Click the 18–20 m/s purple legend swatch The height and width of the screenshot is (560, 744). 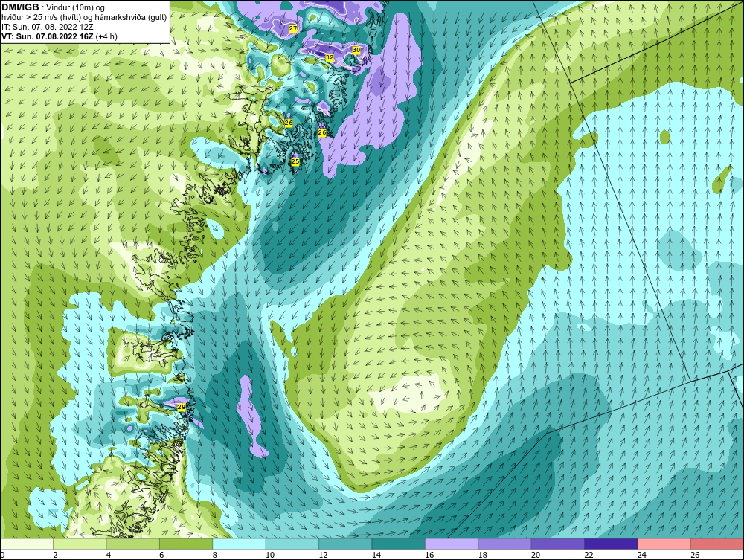click(505, 544)
